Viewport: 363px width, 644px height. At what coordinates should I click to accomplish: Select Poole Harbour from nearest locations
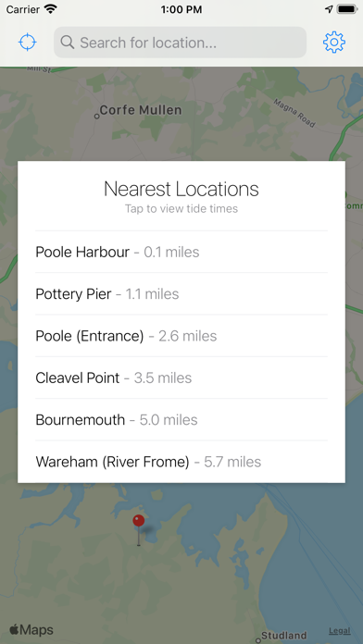[181, 252]
